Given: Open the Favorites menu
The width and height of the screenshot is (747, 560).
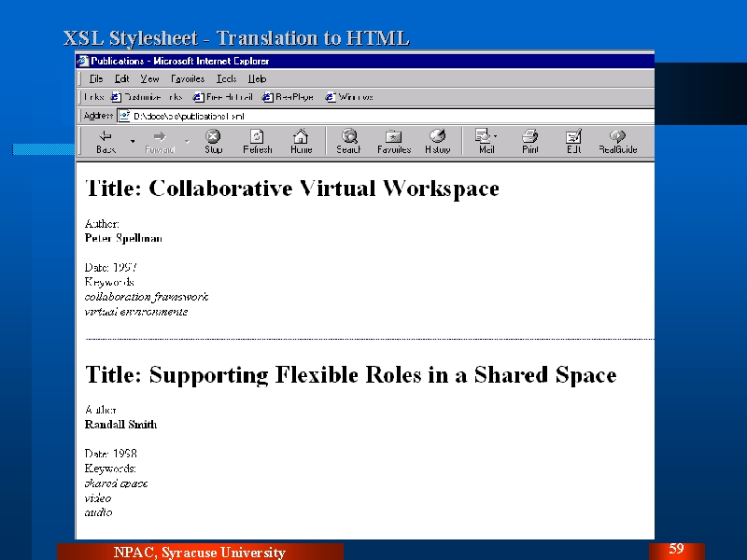Looking at the screenshot, I should click(188, 78).
